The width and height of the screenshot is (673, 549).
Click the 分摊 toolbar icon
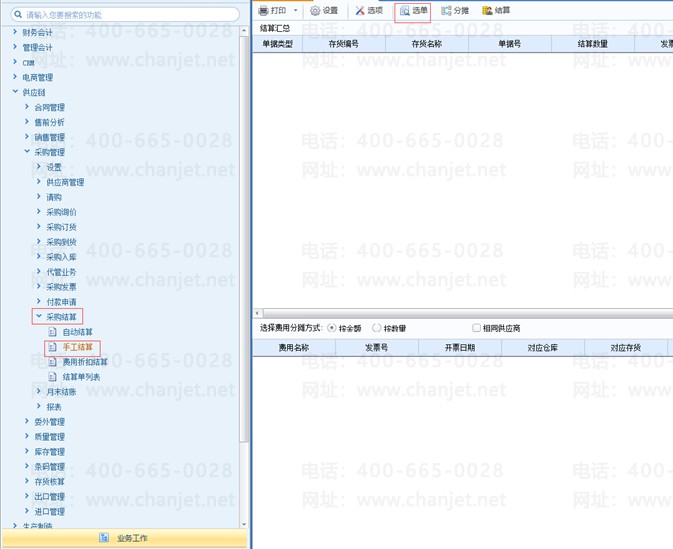tap(446, 11)
